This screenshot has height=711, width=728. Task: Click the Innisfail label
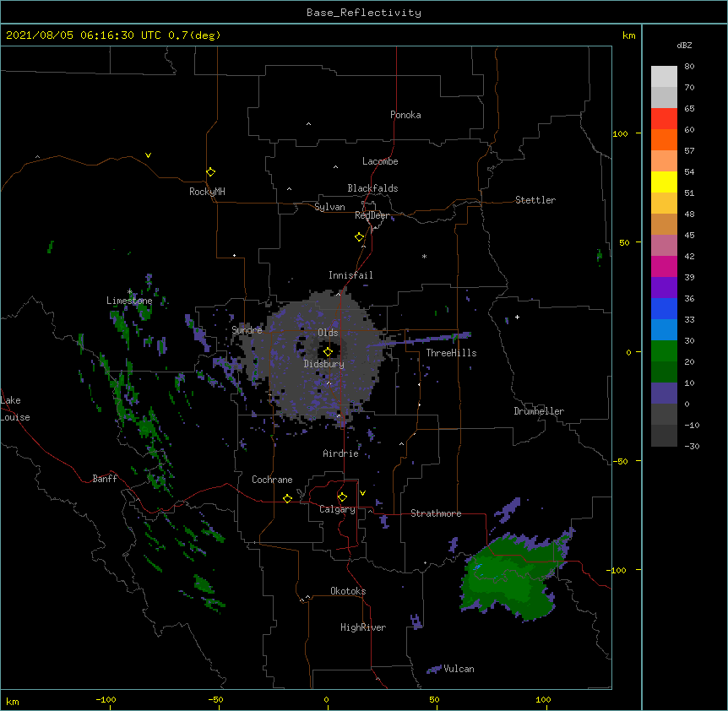350,275
